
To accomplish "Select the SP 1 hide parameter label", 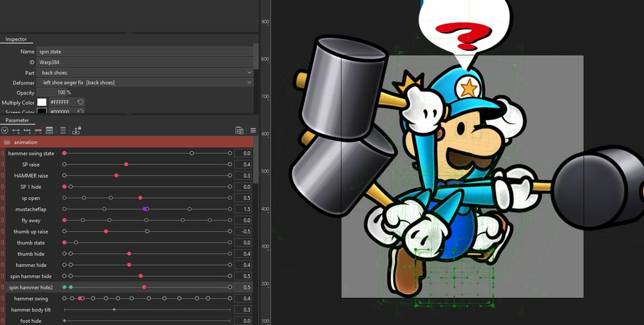I will click(x=31, y=187).
